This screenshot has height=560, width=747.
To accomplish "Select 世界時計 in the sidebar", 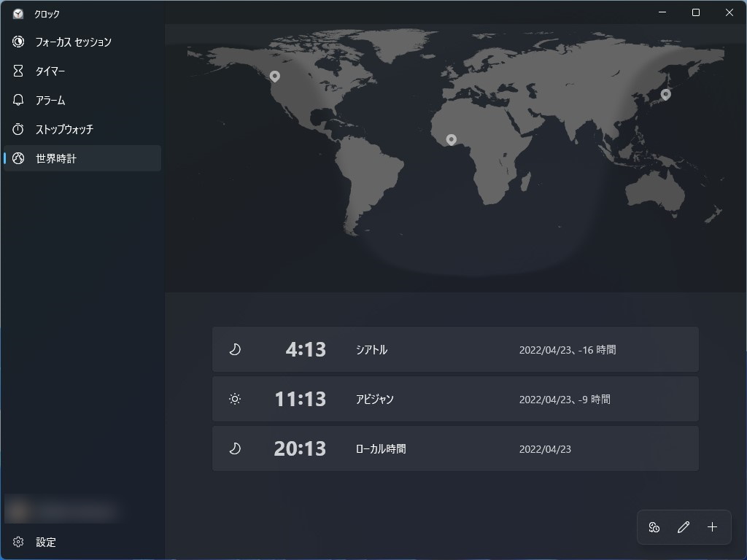I will (x=82, y=158).
